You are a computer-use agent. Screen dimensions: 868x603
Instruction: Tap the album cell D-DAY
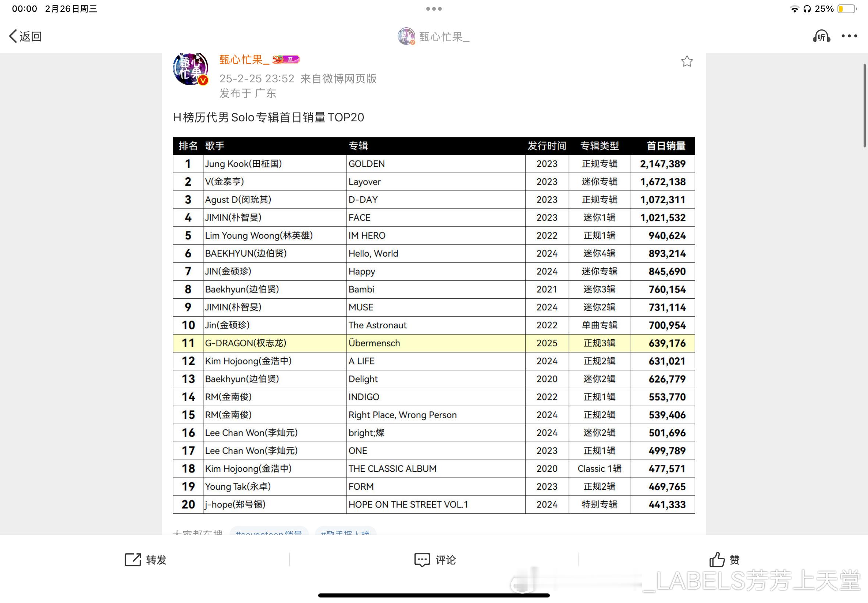436,200
